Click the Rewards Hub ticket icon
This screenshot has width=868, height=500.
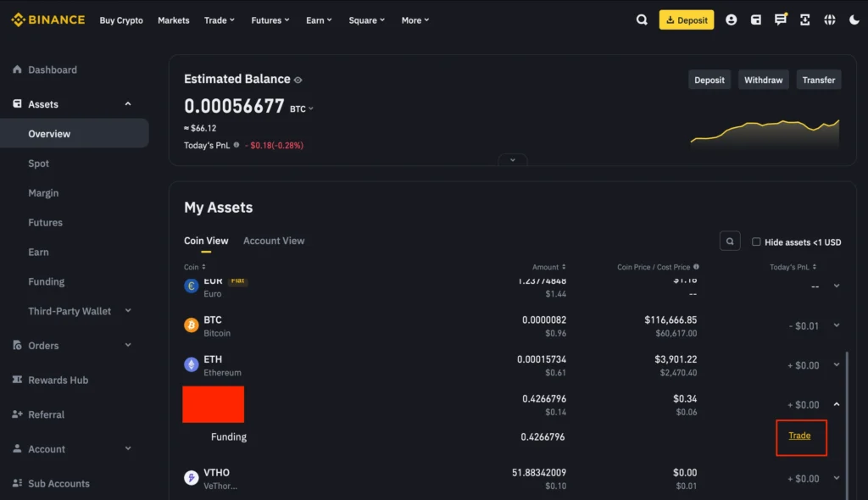click(17, 380)
